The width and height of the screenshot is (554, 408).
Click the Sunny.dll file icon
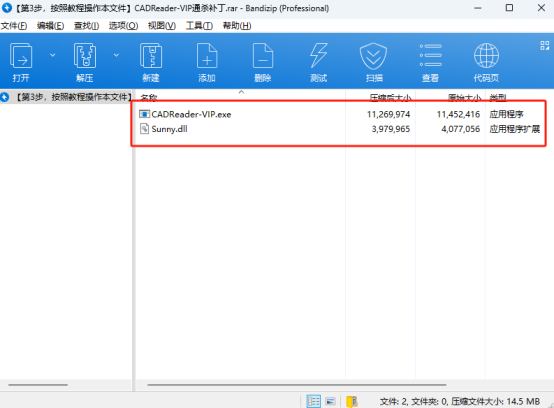click(x=144, y=129)
